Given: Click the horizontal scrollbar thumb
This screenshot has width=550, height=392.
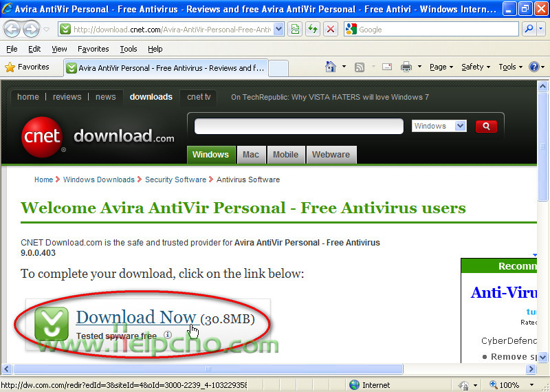Looking at the screenshot, I should pyautogui.click(x=208, y=369).
